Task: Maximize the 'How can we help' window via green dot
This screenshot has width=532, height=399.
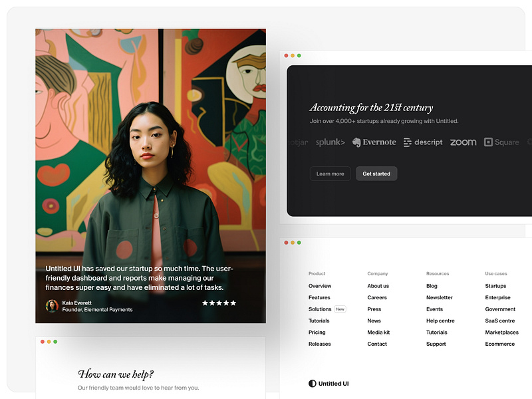Action: tap(55, 342)
